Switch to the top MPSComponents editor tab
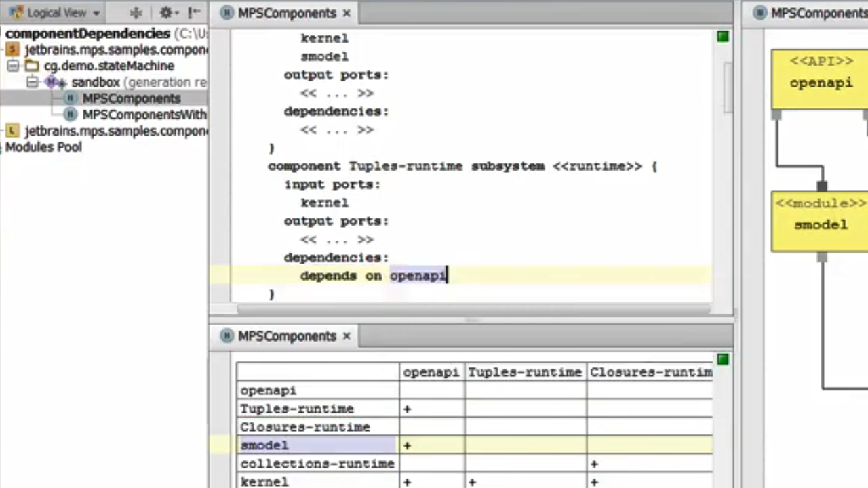 pos(286,13)
